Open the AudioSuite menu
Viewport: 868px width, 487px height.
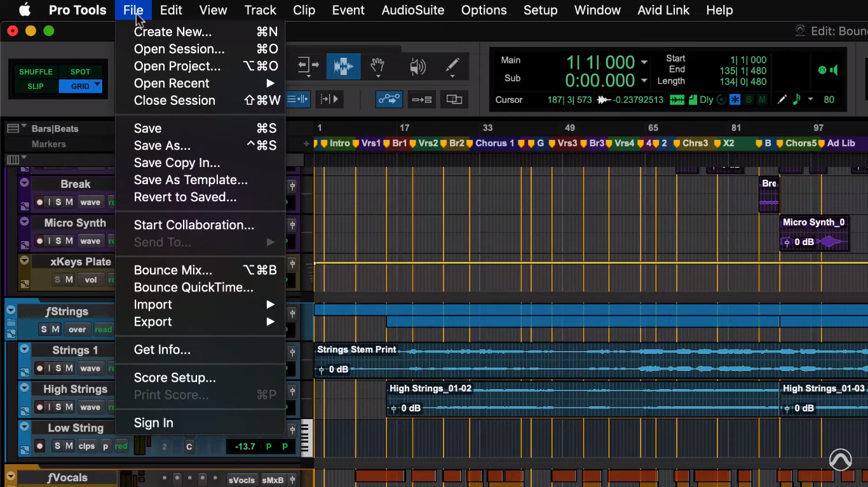(412, 10)
